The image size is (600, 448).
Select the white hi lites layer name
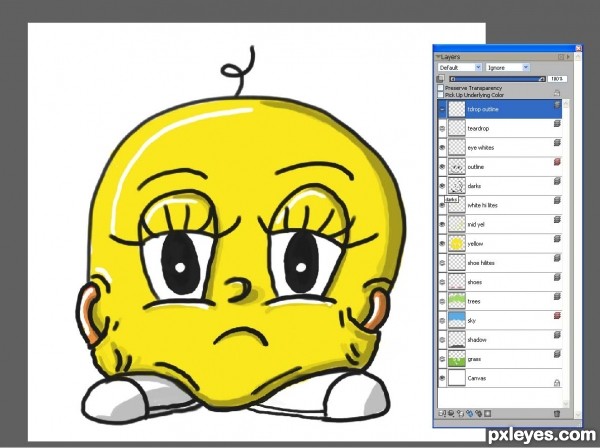[482, 205]
